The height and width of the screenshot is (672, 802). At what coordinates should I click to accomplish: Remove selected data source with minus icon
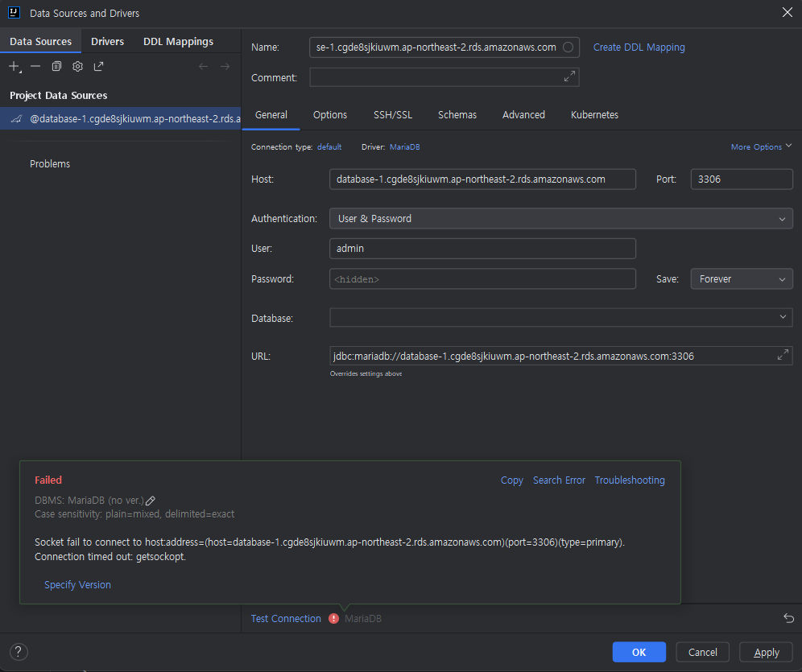pyautogui.click(x=35, y=67)
